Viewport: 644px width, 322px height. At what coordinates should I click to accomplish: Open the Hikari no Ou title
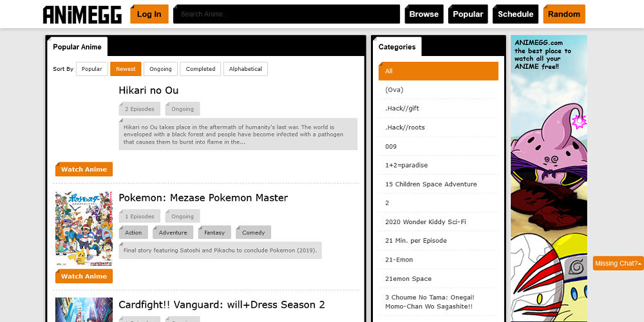click(x=148, y=90)
